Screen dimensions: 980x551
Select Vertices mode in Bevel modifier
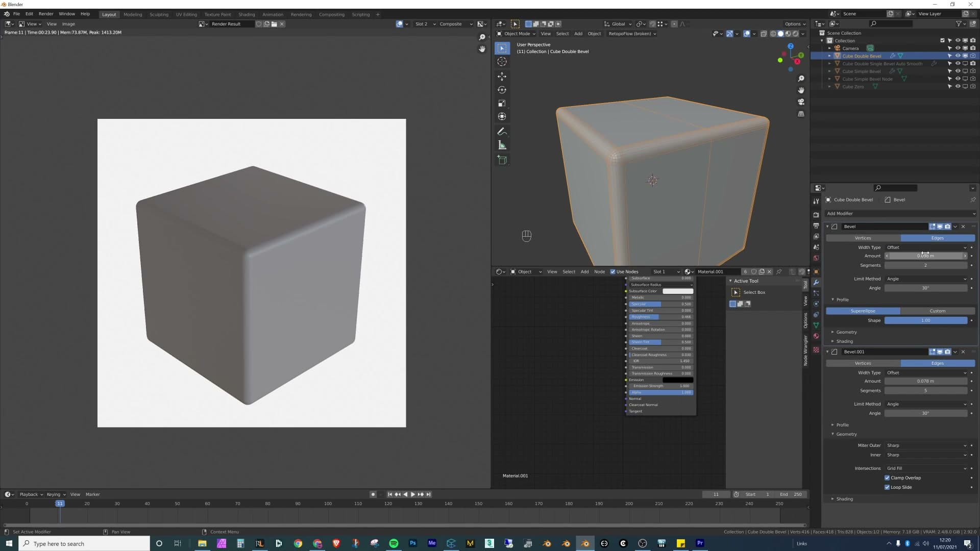click(x=863, y=238)
